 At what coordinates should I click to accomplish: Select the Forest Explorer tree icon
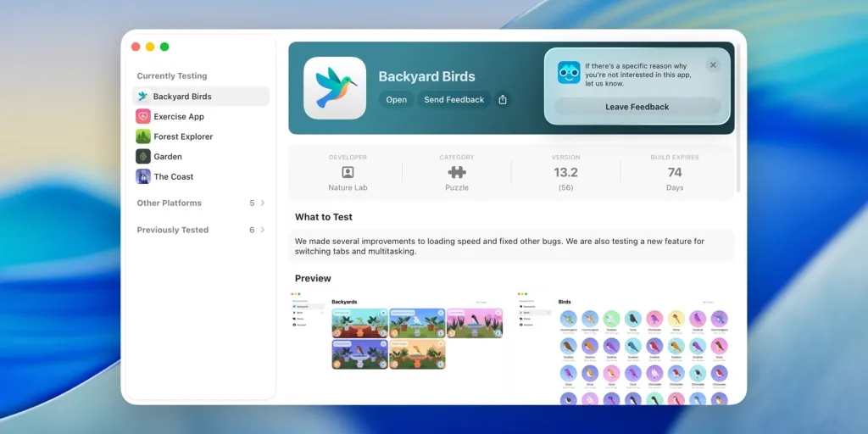(143, 136)
